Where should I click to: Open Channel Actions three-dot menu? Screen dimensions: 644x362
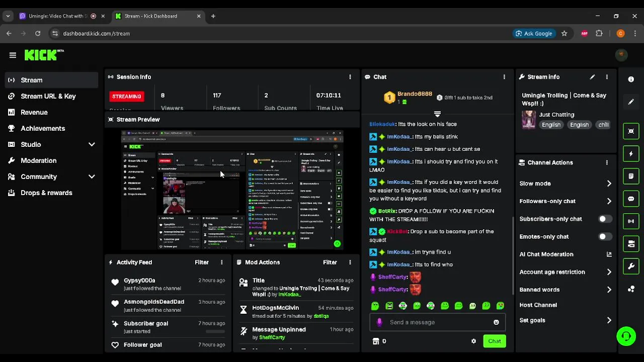(x=607, y=162)
